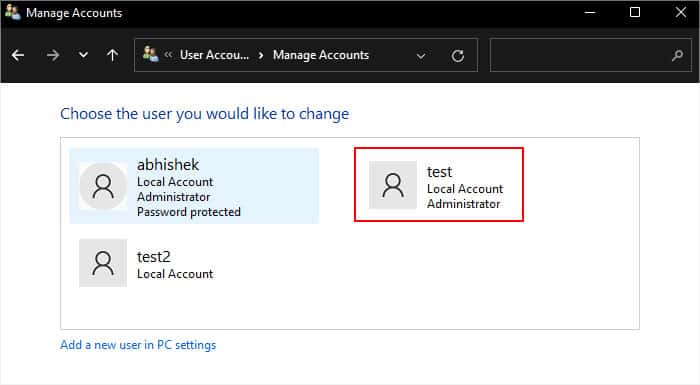Expand the chevron after User Accou...
Viewport: 700px width, 385px height.
(261, 55)
